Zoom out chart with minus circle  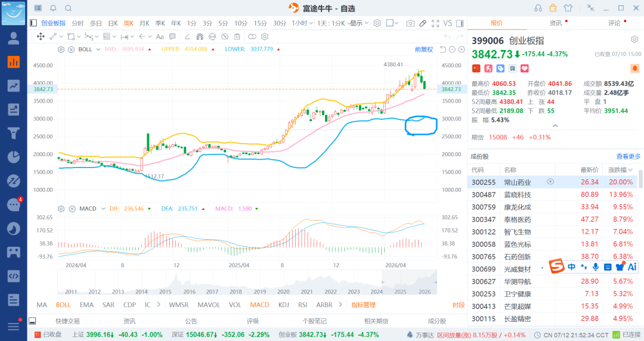click(452, 49)
